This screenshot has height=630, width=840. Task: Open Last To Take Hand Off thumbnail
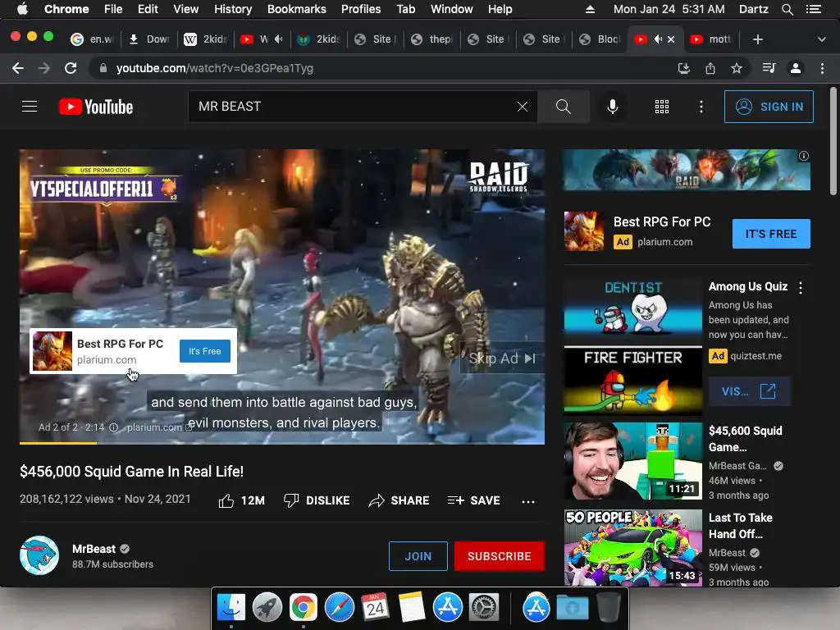(632, 547)
